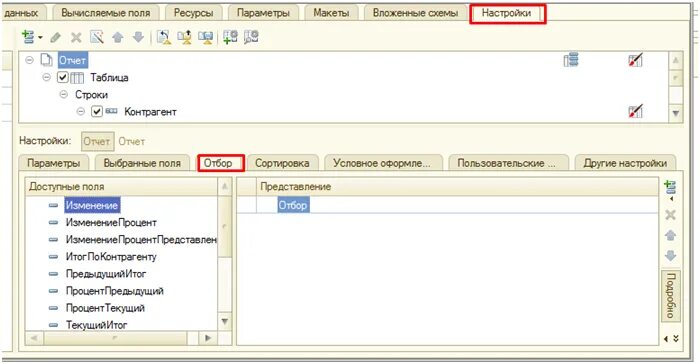700x364 pixels.
Task: Click scroll down arrow of structure tree scrollbar
Action: click(676, 113)
